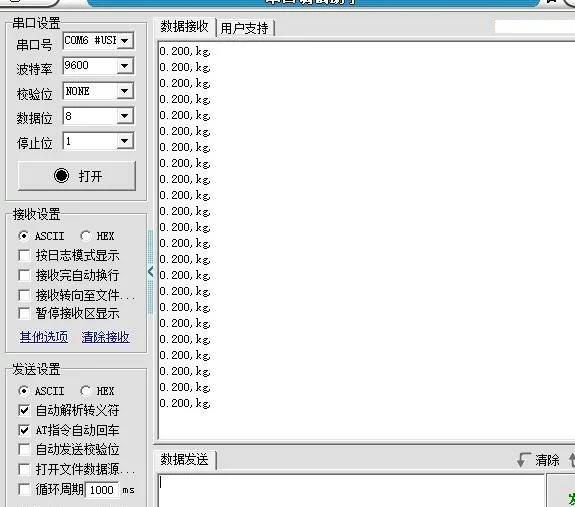
Task: Switch to the 用户支持 tab
Action: [x=245, y=28]
